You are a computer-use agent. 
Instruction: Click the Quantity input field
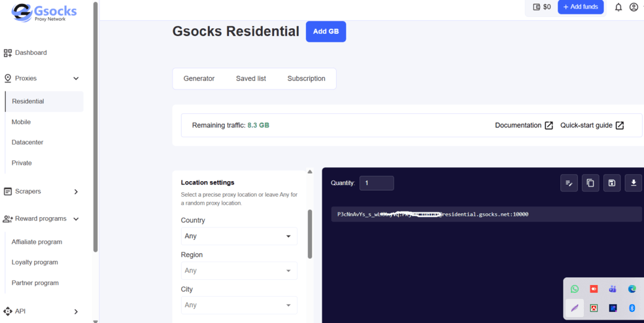point(377,183)
